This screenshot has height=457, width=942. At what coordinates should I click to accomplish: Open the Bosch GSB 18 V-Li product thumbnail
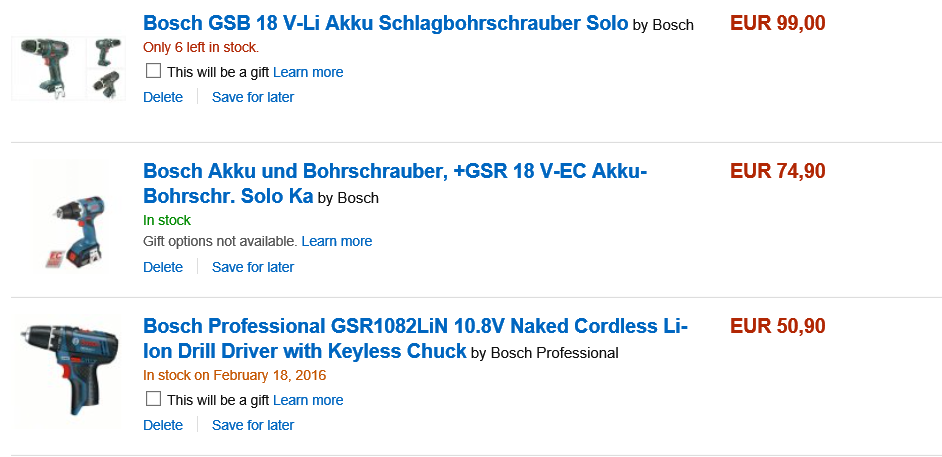(68, 67)
